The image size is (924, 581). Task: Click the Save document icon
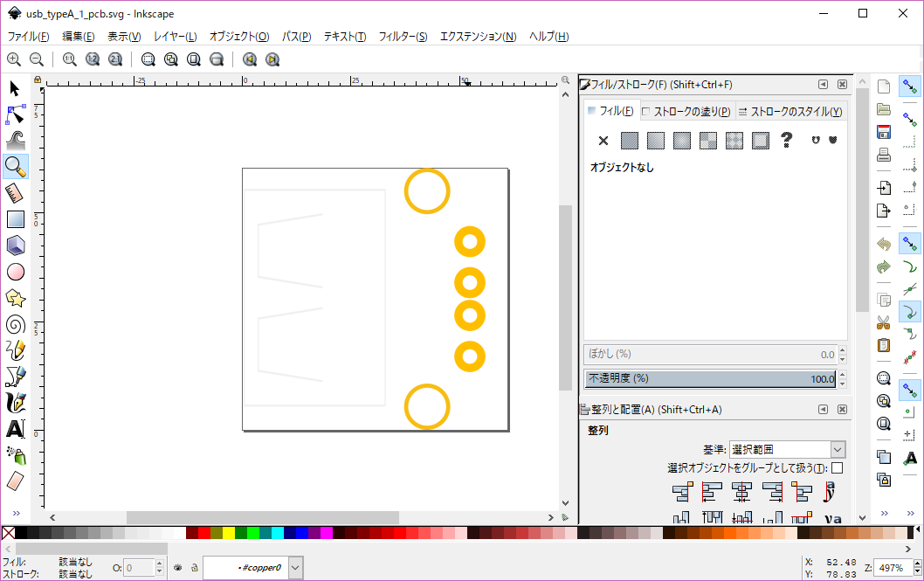tap(883, 132)
